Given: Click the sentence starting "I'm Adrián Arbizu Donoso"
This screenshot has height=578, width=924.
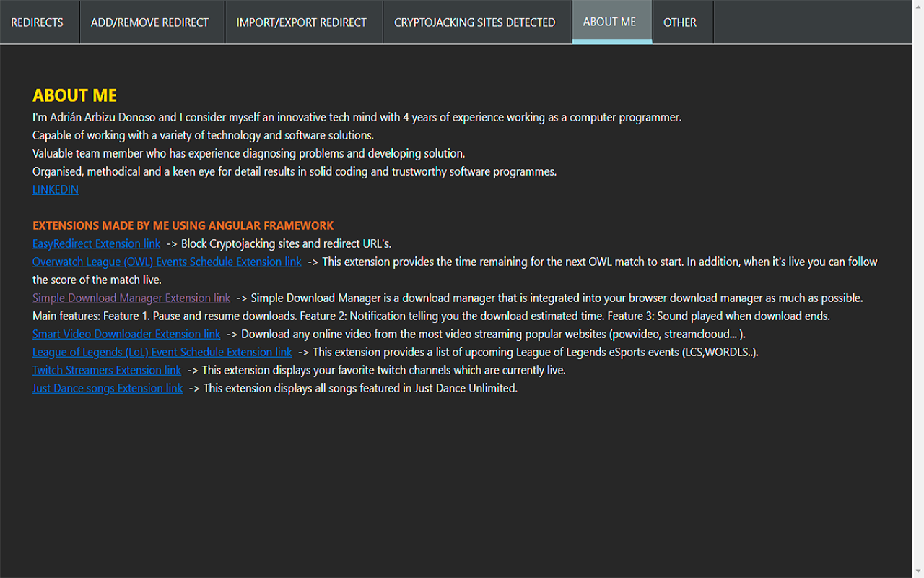Looking at the screenshot, I should (x=357, y=117).
